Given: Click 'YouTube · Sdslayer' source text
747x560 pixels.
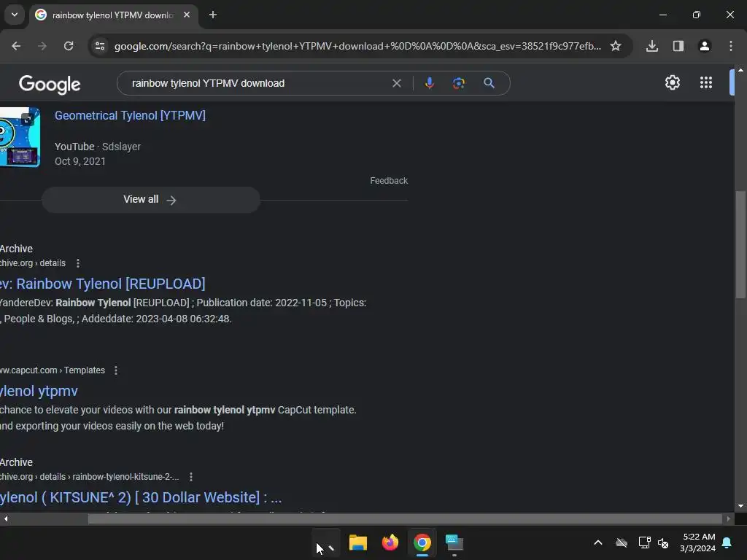Looking at the screenshot, I should point(98,147).
